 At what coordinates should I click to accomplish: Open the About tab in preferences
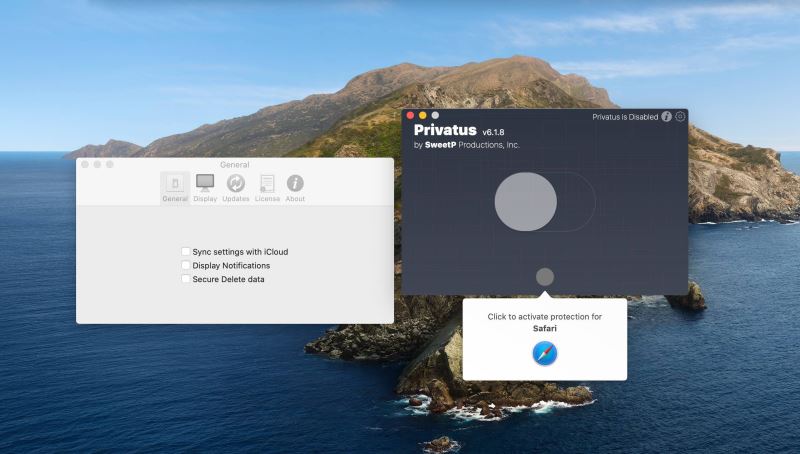(295, 188)
